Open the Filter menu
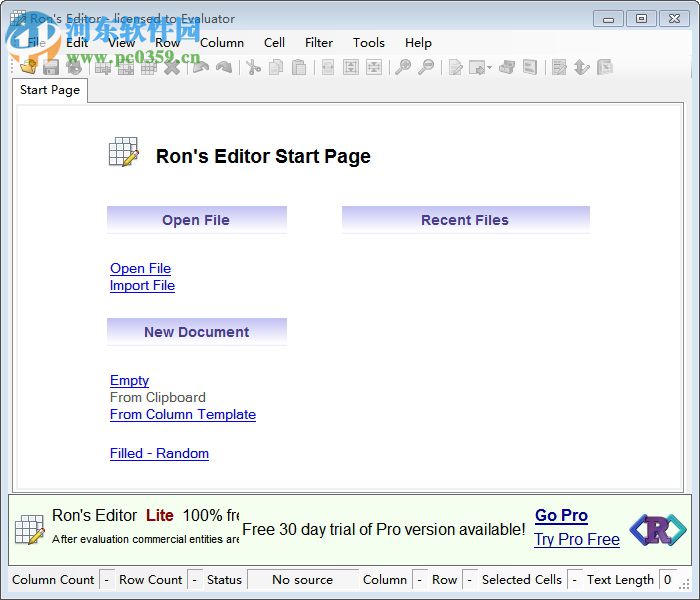The width and height of the screenshot is (700, 600). point(319,43)
